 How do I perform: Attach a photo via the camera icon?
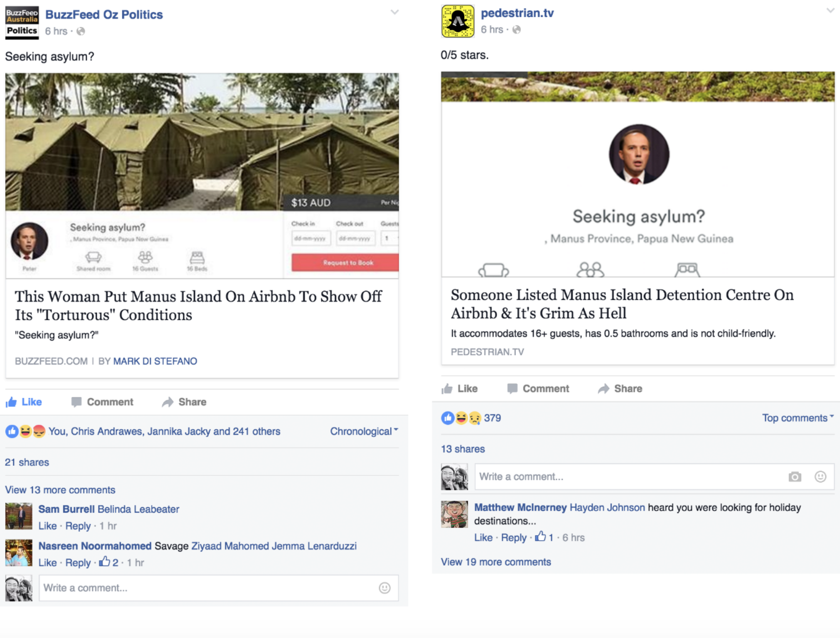(795, 477)
